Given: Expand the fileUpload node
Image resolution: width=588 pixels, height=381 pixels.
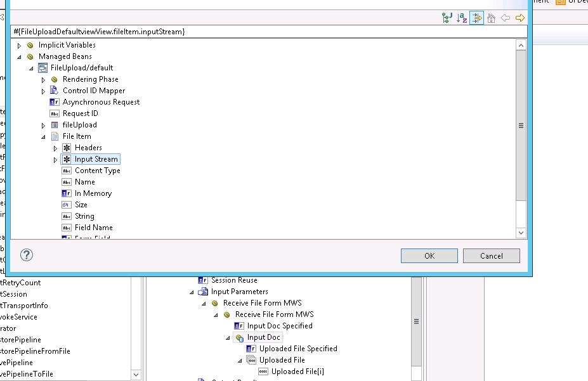Looking at the screenshot, I should 43,126.
